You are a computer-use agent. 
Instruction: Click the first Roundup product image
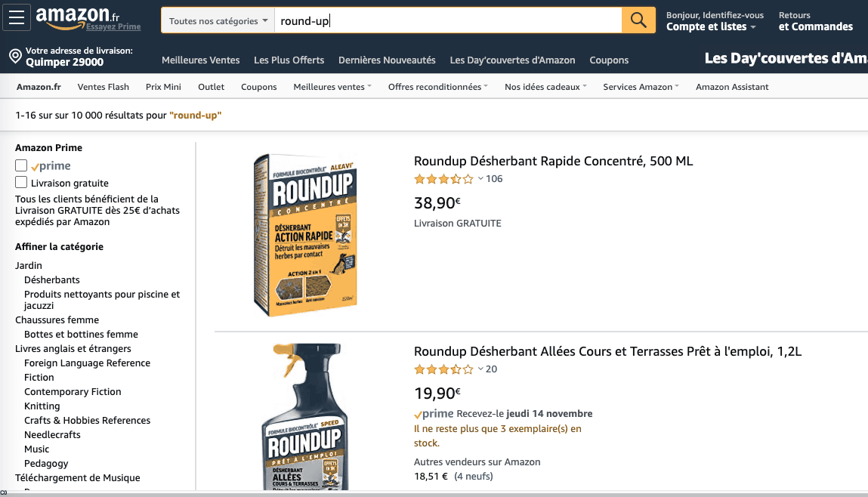pos(305,234)
